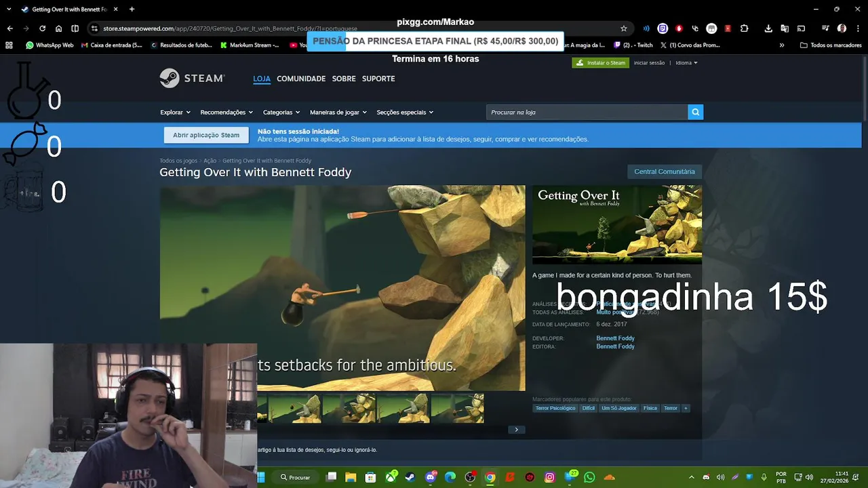Bookmark this page with the star icon

click(x=624, y=28)
